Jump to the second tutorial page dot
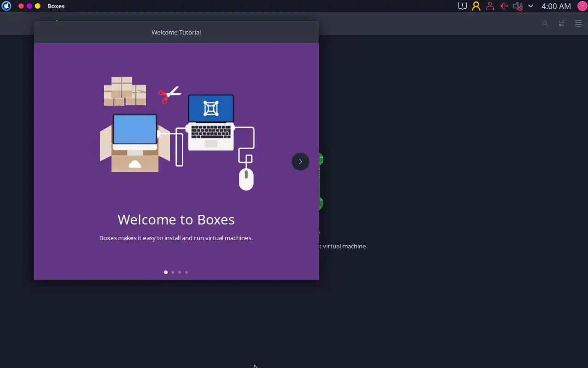 (x=173, y=272)
